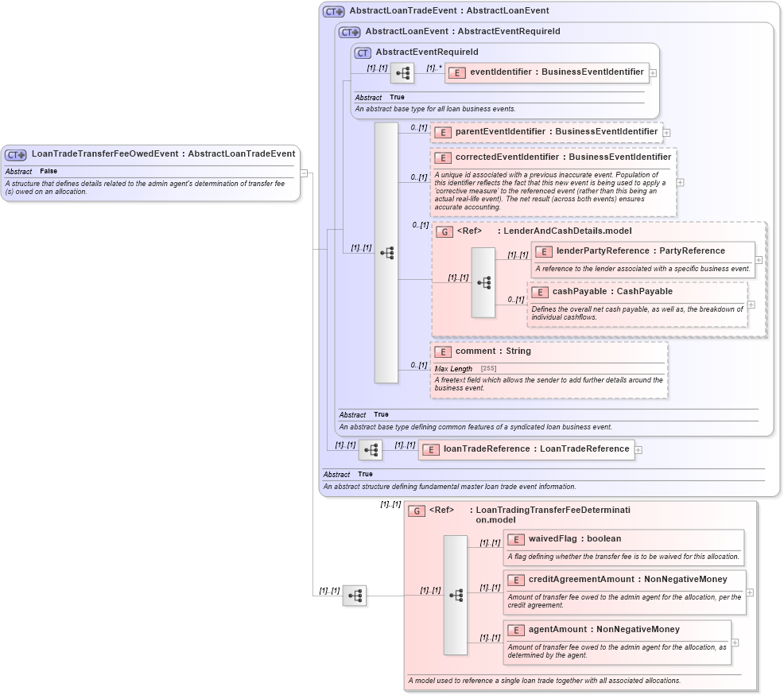Expand the eventIdentifier element with its plus box
This screenshot has width=784, height=695.
point(652,72)
